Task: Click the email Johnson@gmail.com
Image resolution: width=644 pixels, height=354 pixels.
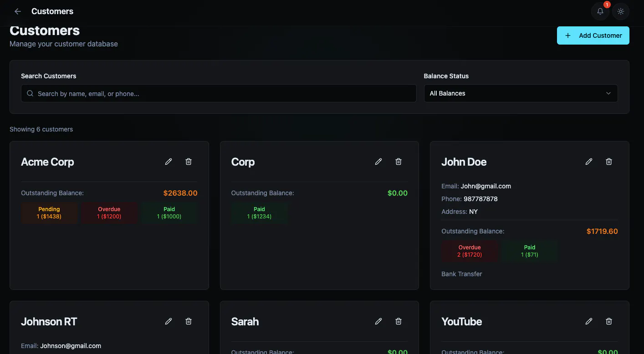Action: coord(71,346)
